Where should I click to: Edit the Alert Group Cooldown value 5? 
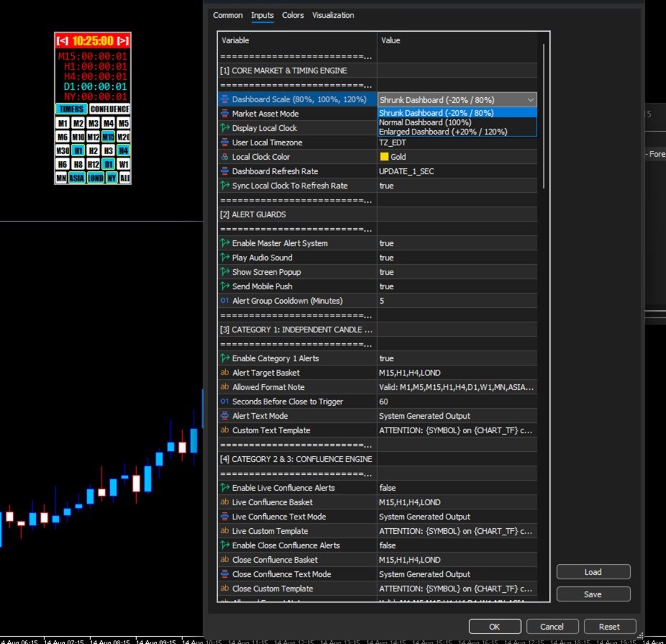tap(457, 301)
